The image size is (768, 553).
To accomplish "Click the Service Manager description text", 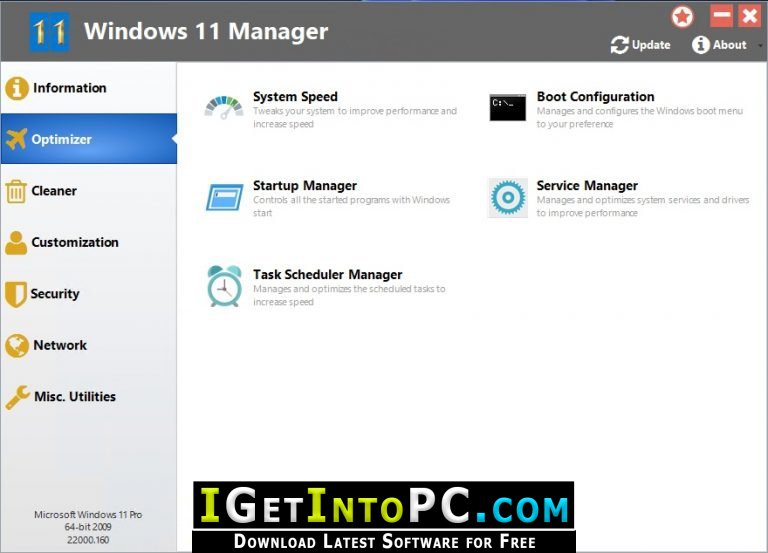I will pyautogui.click(x=643, y=206).
